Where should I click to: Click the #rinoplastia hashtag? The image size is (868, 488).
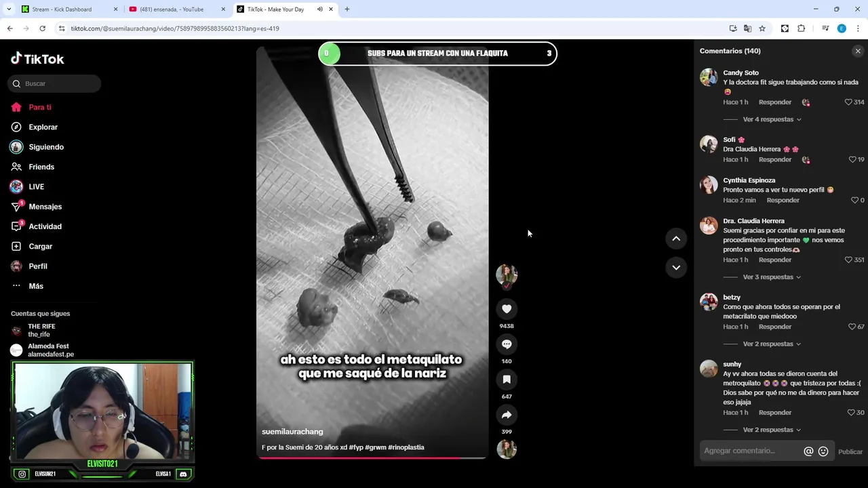(x=406, y=447)
